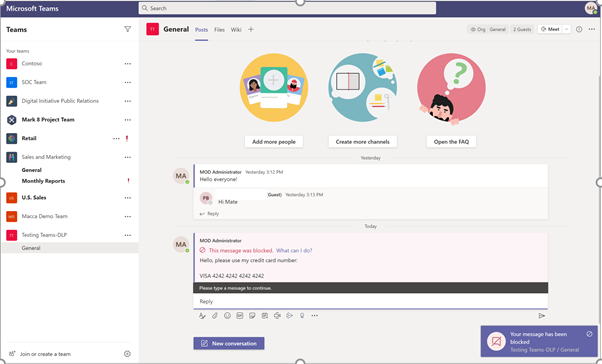Switch to the Posts tab

pyautogui.click(x=202, y=30)
